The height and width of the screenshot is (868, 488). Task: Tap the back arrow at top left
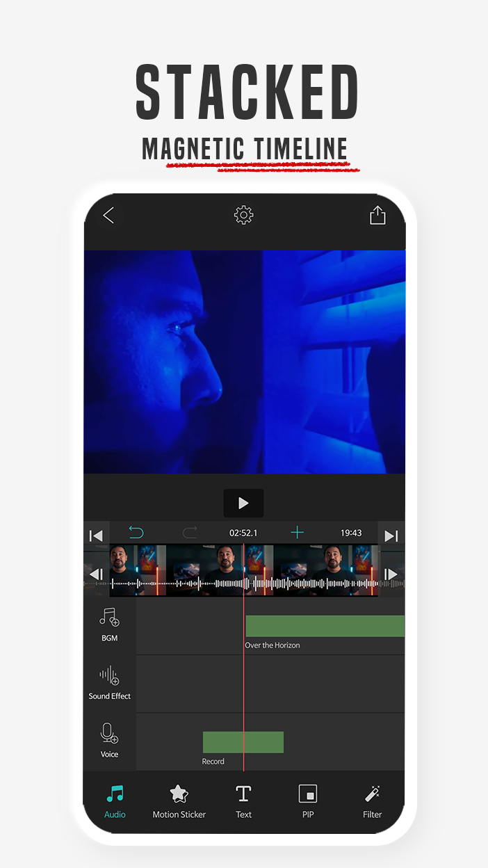pos(108,216)
